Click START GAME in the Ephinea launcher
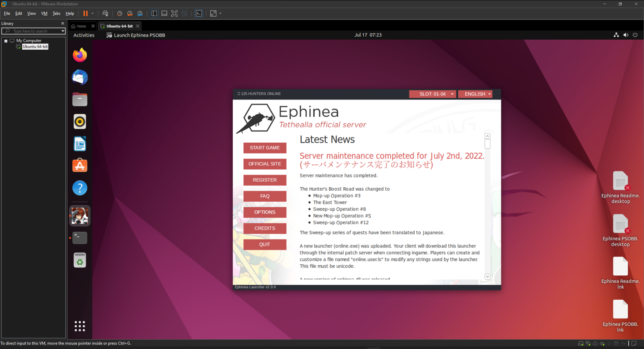644x349 pixels. point(265,148)
